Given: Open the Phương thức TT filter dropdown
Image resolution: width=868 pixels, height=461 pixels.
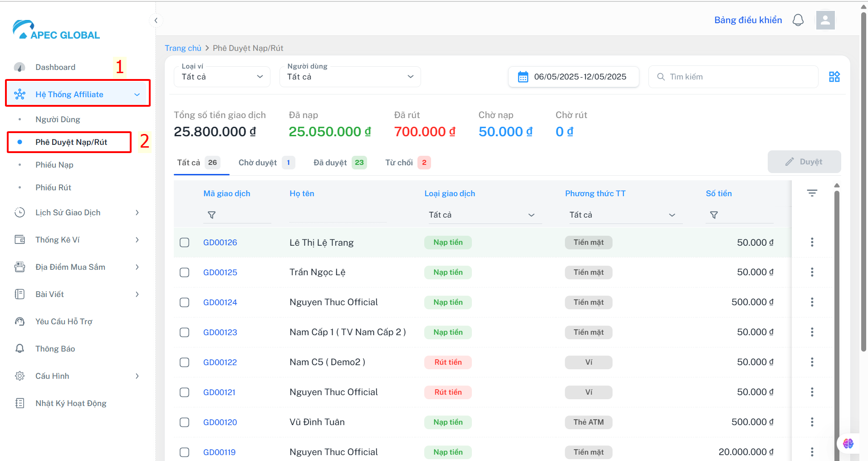Looking at the screenshot, I should (622, 215).
